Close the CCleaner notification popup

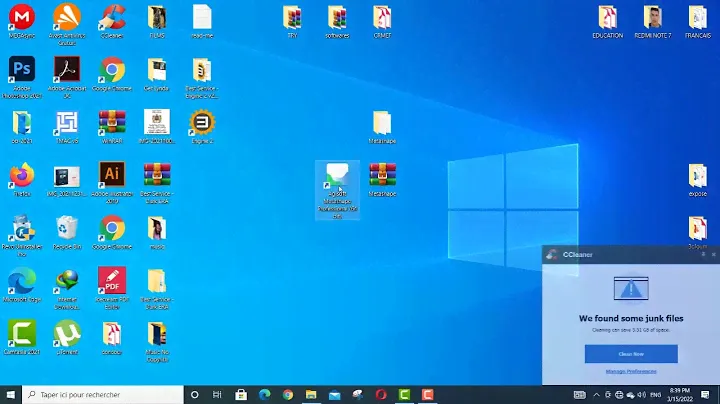(712, 255)
